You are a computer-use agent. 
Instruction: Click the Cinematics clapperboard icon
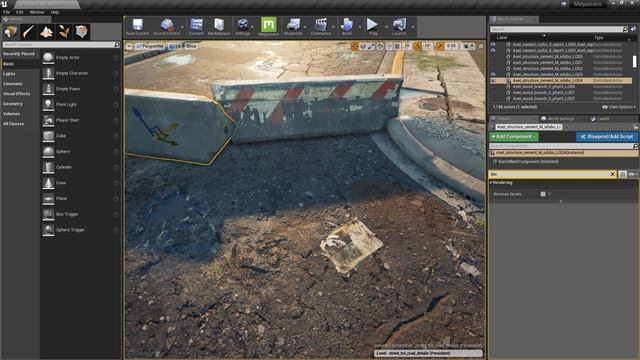coord(321,25)
